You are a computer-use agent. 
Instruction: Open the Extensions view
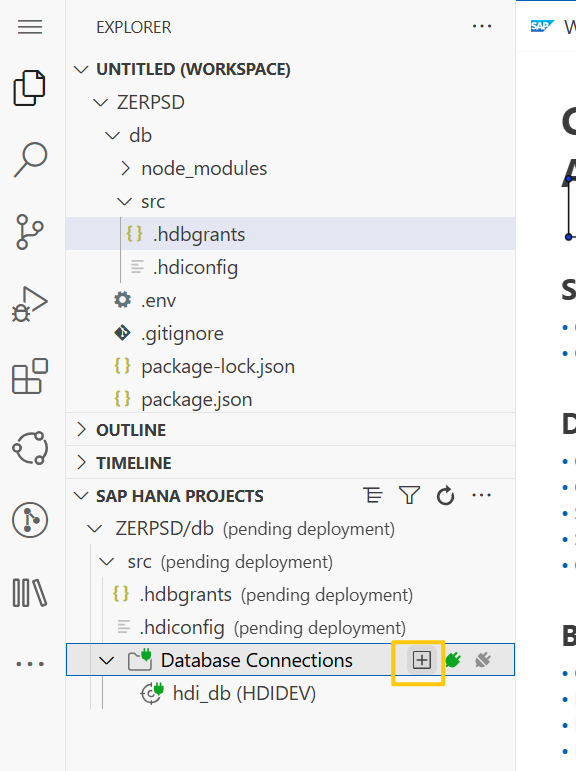click(x=30, y=376)
